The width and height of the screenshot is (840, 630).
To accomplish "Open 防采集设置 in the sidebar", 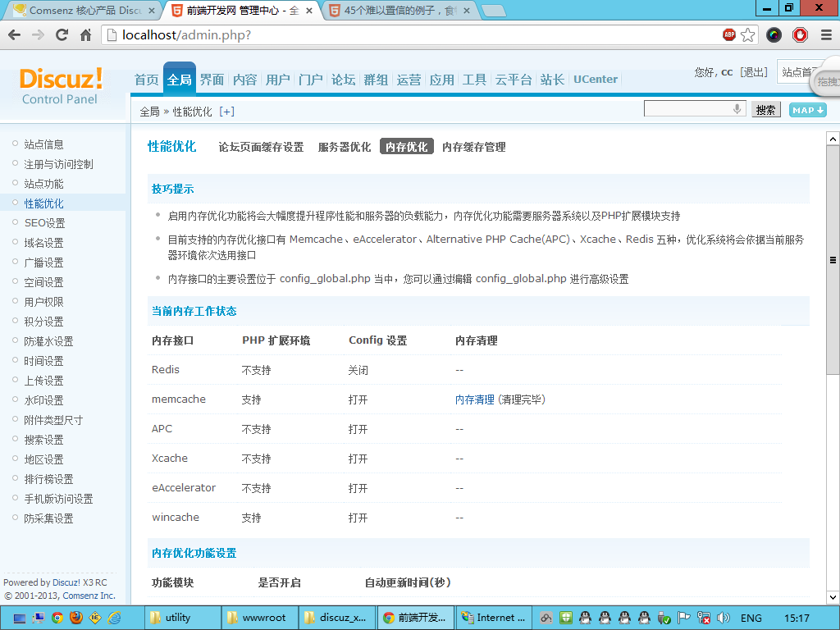I will click(x=48, y=518).
